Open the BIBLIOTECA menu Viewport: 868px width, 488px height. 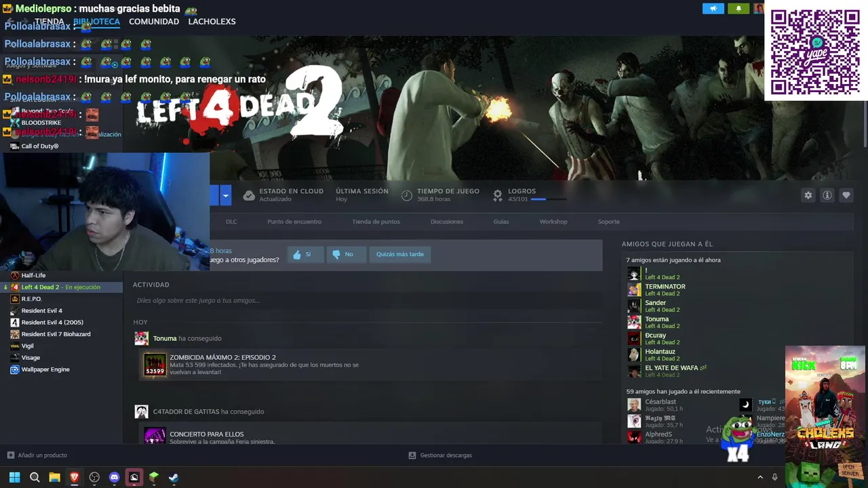96,22
